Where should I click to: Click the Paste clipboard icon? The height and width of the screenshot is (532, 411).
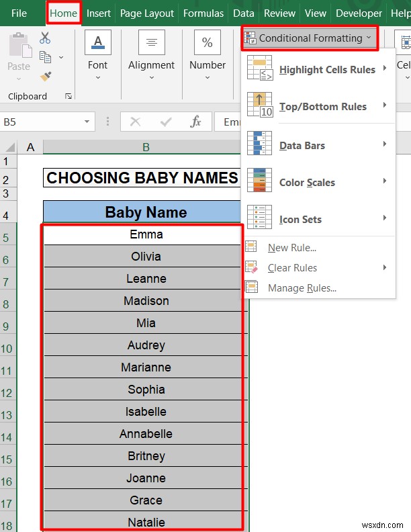19,44
